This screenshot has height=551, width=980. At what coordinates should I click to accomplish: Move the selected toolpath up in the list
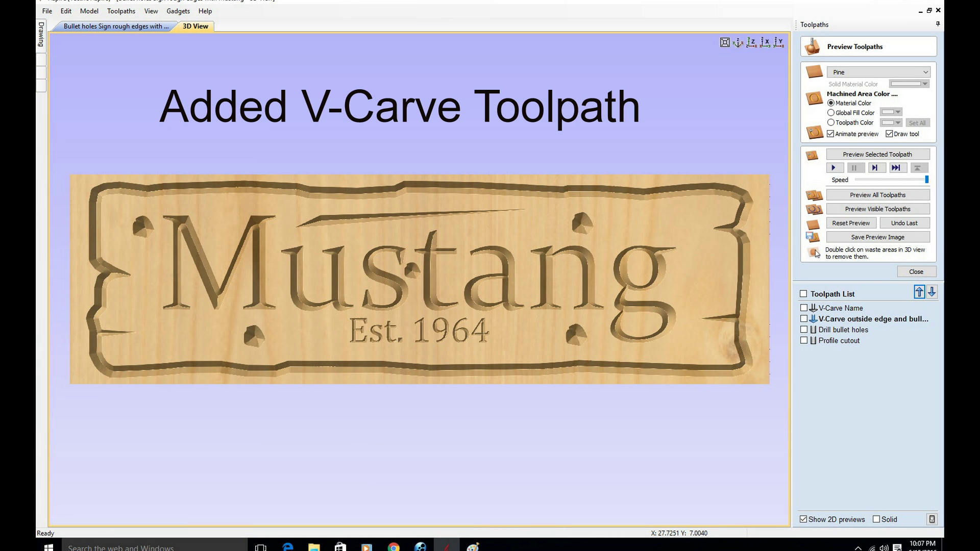919,292
